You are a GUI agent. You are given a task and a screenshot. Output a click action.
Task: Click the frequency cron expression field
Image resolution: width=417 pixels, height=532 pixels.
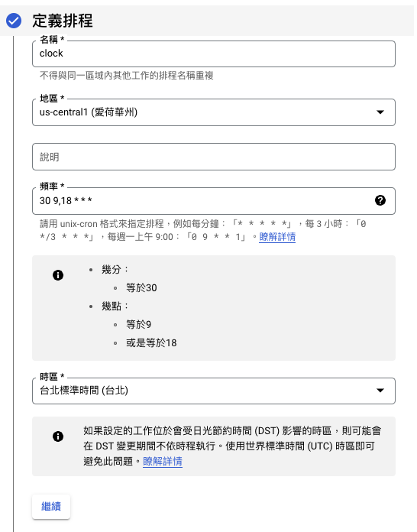tap(214, 201)
